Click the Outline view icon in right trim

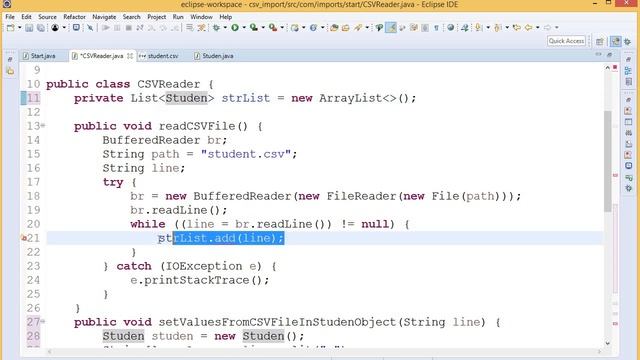[628, 71]
